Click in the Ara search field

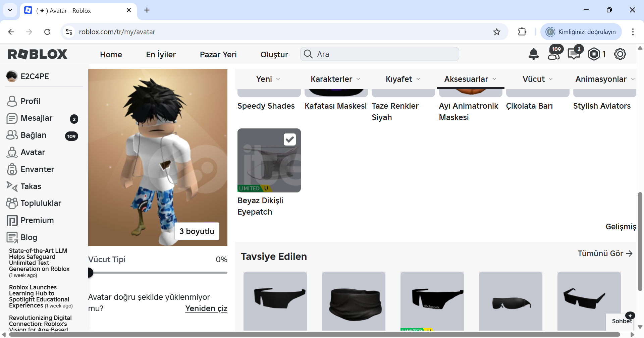coord(380,54)
